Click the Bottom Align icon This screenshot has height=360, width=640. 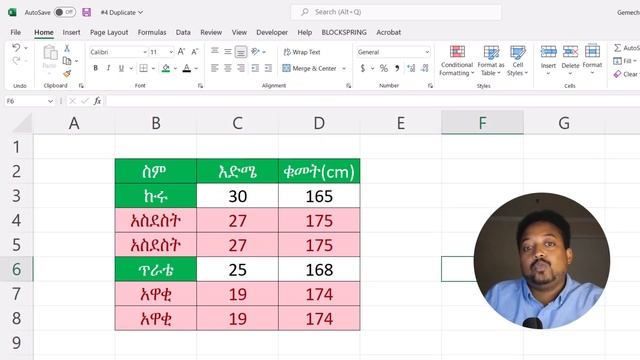241,51
